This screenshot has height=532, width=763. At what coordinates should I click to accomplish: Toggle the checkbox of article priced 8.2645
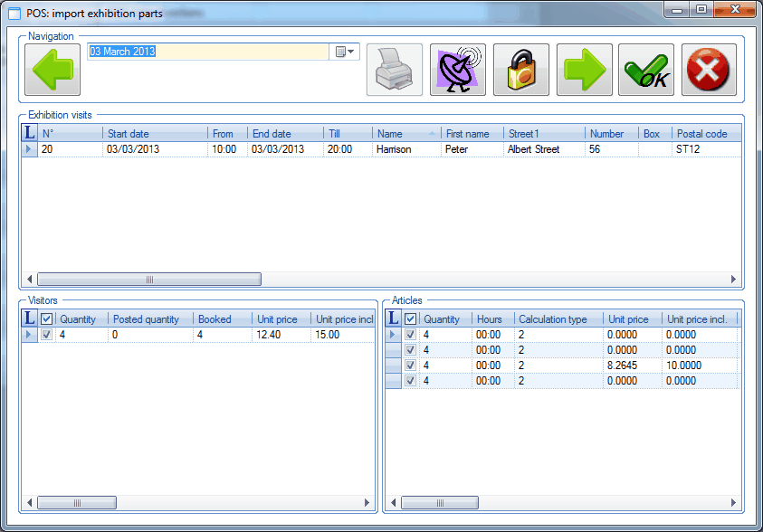click(411, 366)
